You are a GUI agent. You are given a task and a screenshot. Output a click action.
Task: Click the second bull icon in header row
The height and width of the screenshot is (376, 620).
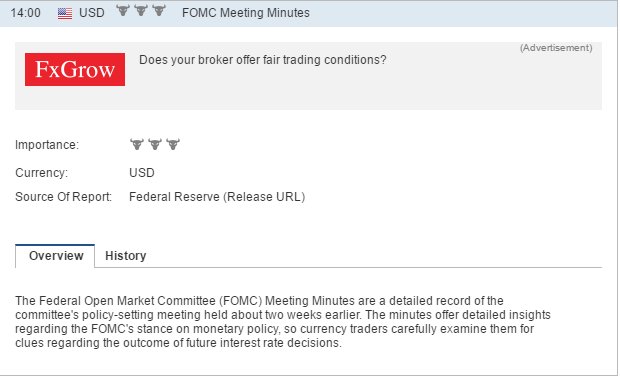(141, 11)
